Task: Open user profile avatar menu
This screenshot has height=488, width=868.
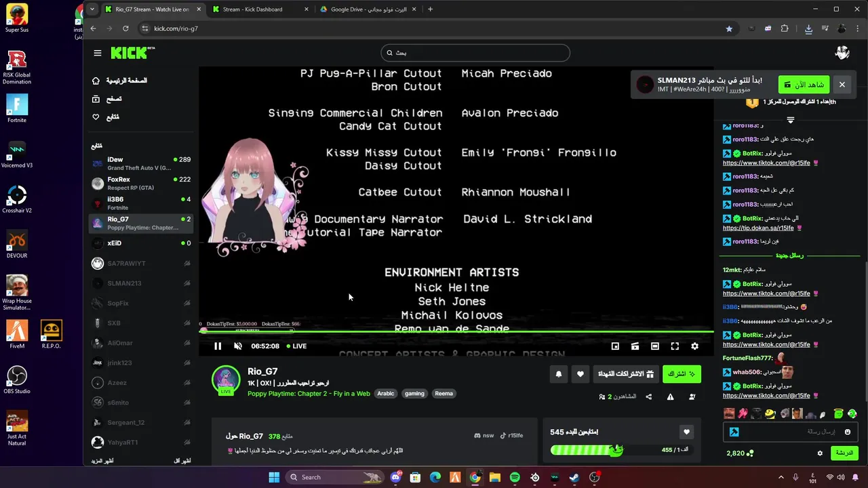Action: point(842,53)
